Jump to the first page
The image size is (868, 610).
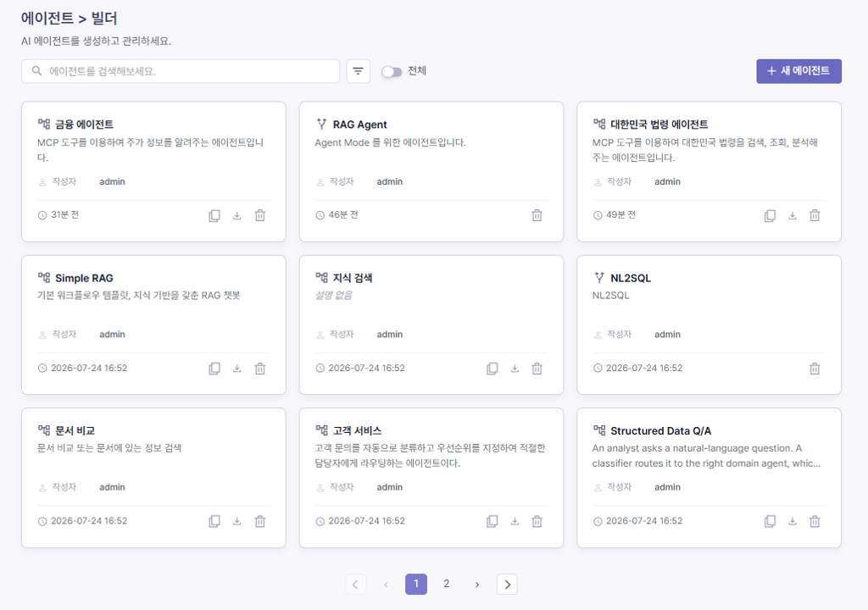click(355, 584)
